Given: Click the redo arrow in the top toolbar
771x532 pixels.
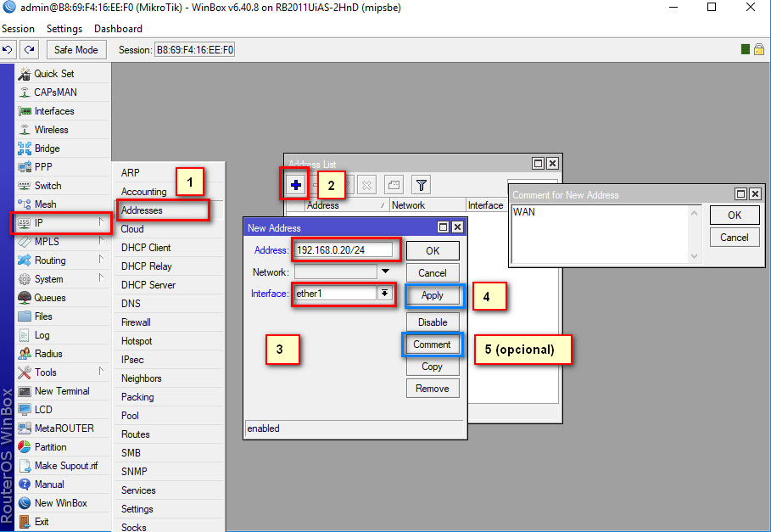Looking at the screenshot, I should point(30,50).
